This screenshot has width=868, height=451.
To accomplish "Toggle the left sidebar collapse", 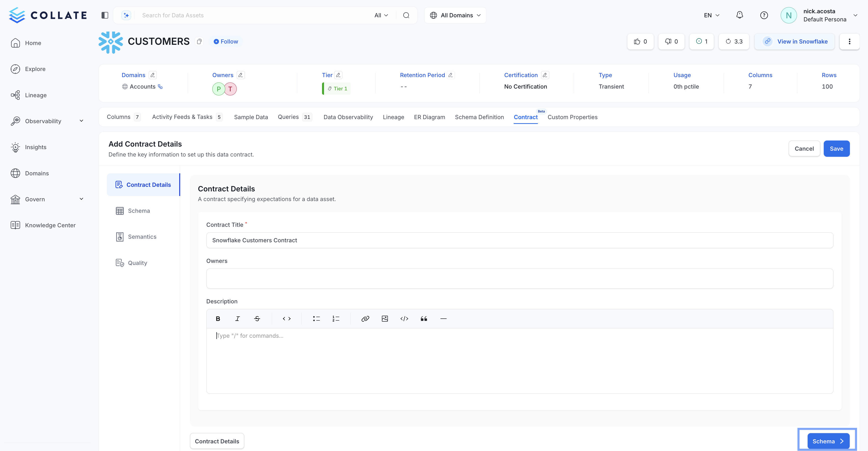I will [104, 15].
